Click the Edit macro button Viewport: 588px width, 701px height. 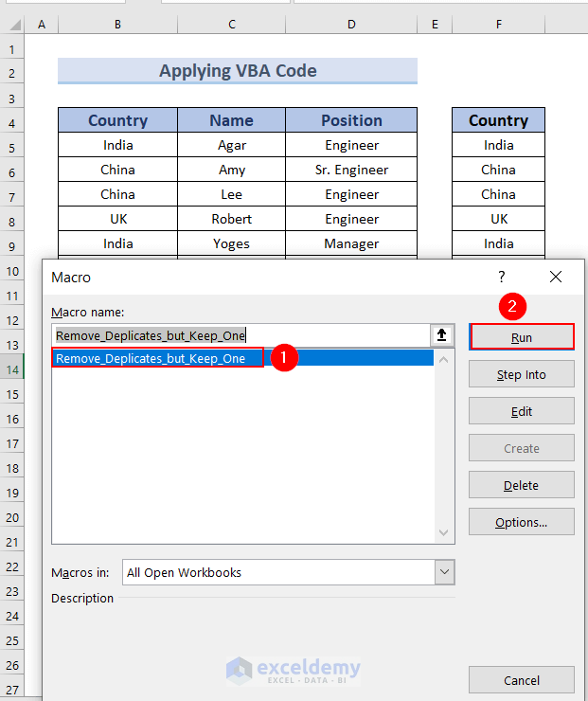pyautogui.click(x=522, y=411)
